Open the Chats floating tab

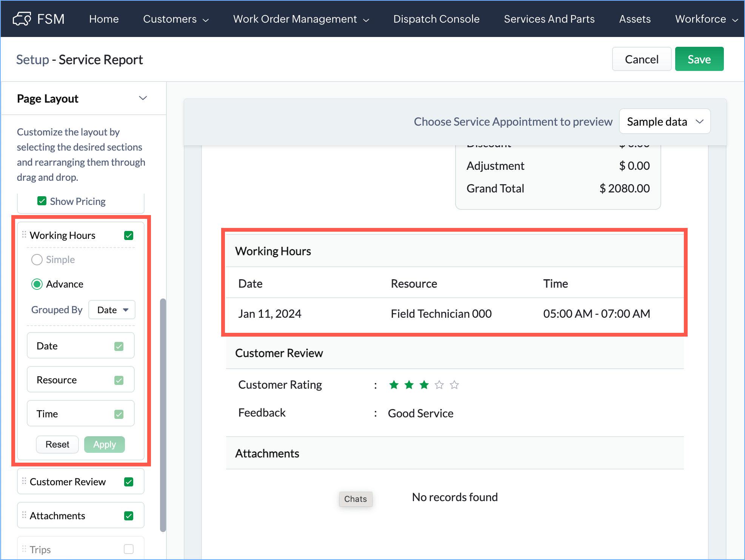[356, 499]
